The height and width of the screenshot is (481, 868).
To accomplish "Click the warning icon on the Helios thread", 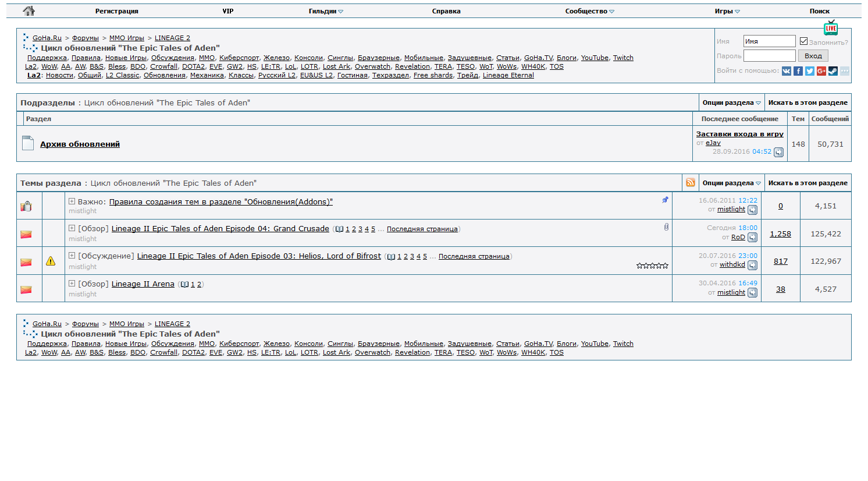I will tap(51, 261).
